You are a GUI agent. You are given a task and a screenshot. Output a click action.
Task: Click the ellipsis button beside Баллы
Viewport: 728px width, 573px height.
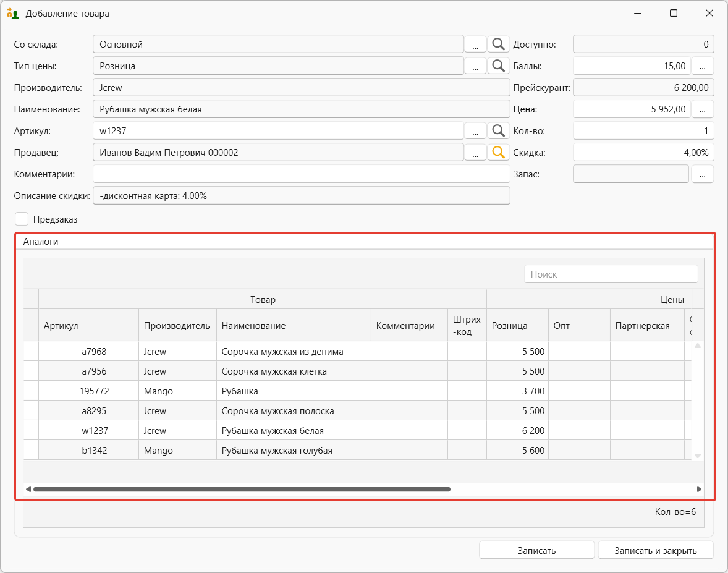click(x=702, y=66)
